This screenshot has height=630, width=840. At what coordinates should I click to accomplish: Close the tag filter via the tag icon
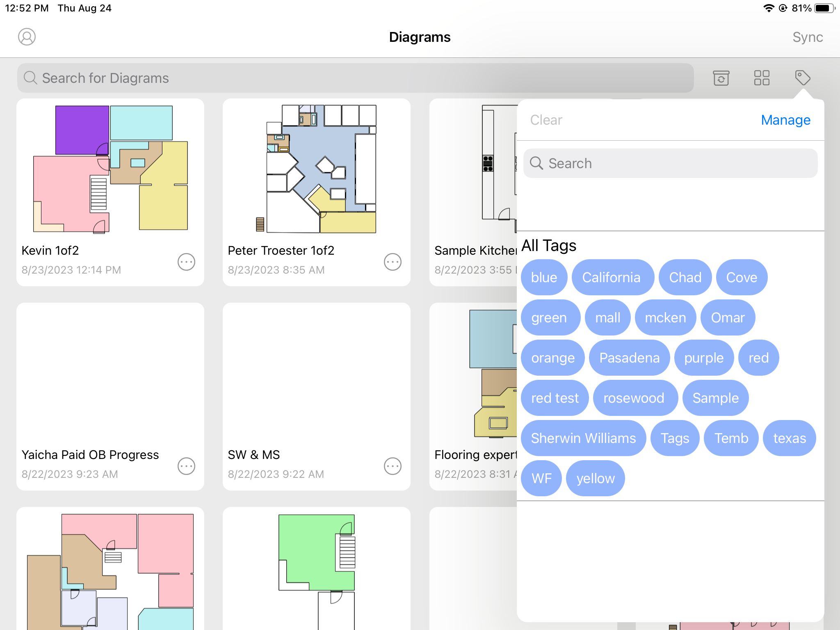point(802,78)
